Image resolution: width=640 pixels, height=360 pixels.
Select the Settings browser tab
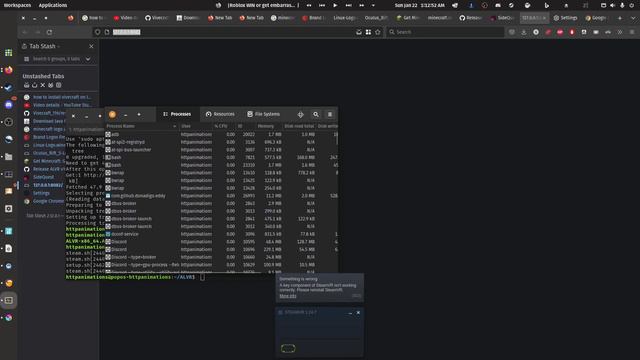pos(565,18)
